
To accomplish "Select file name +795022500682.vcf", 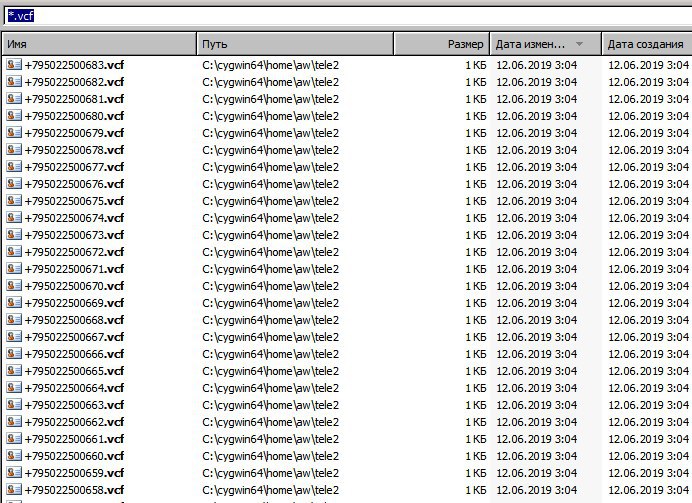I will pos(74,82).
